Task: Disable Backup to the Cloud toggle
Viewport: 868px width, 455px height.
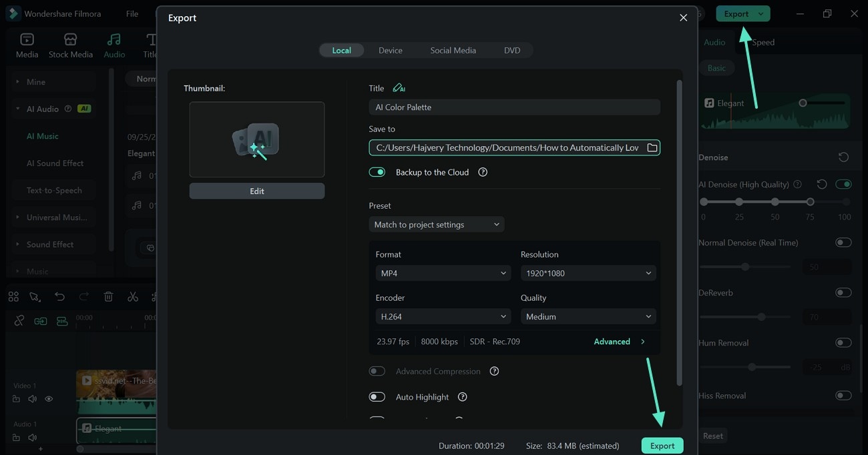Action: click(377, 172)
